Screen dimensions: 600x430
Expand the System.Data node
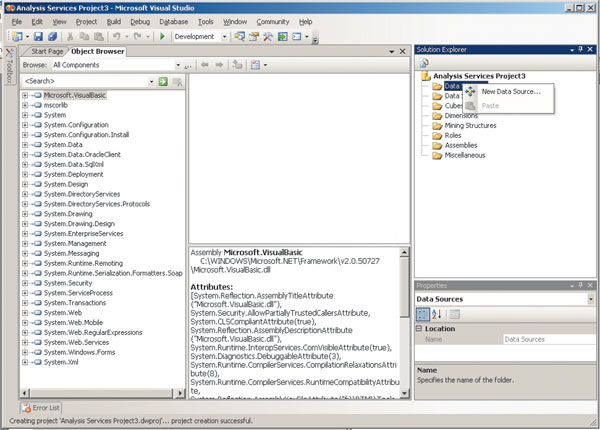pos(25,145)
